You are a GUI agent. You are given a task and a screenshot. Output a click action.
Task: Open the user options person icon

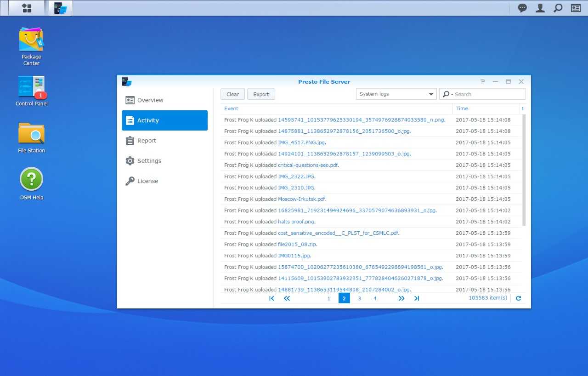click(x=540, y=8)
